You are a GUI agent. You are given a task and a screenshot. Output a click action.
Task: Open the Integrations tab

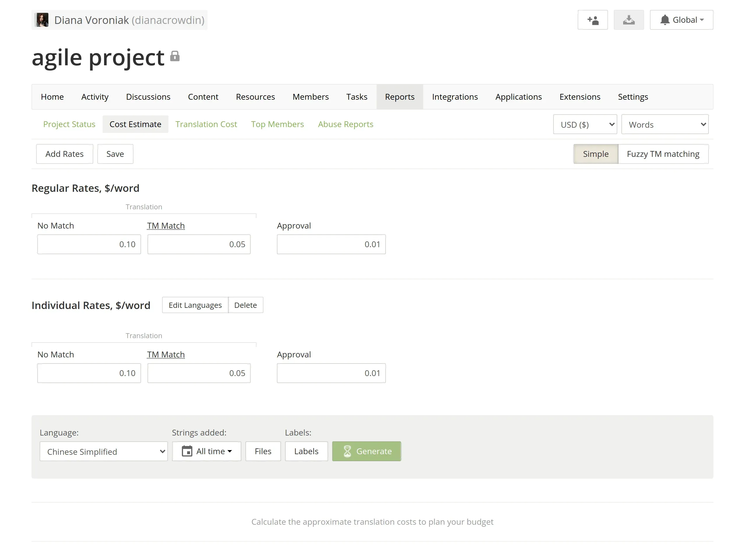pyautogui.click(x=455, y=97)
